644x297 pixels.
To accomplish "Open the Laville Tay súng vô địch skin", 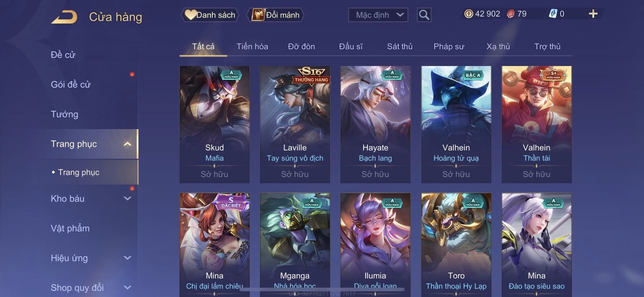I will click(x=295, y=124).
